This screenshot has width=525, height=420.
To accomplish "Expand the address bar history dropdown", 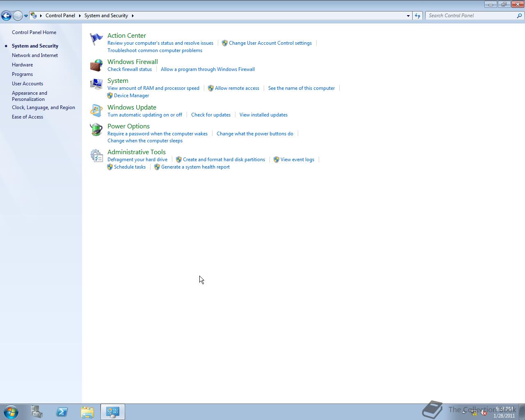I will click(408, 16).
